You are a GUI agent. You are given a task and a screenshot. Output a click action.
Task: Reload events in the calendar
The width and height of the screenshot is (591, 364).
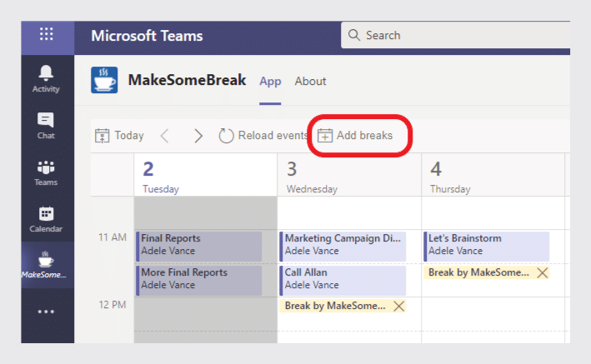pyautogui.click(x=263, y=135)
